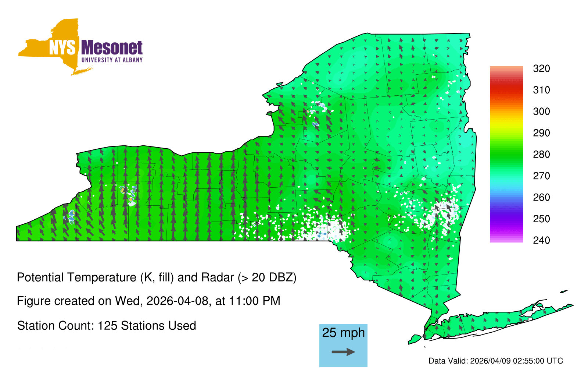Click the wind reference arrow under 25 mph
Screen dimensions: 588x368
tap(343, 352)
